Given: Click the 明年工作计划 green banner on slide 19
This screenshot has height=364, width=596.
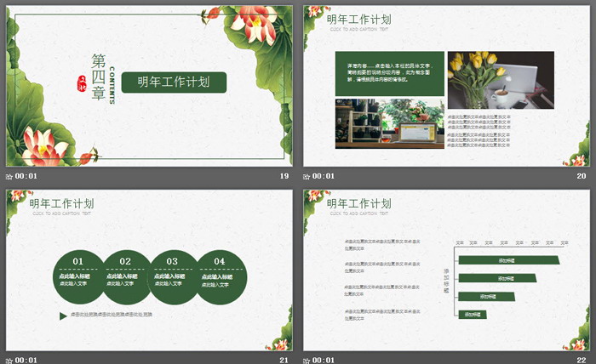Looking at the screenshot, I should tap(174, 82).
